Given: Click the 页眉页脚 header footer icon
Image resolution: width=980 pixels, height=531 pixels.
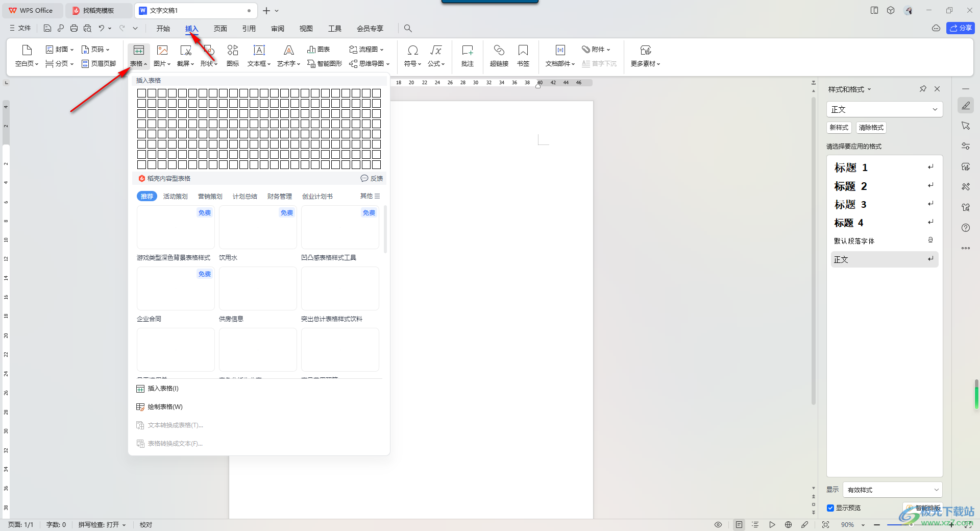Looking at the screenshot, I should click(x=99, y=64).
